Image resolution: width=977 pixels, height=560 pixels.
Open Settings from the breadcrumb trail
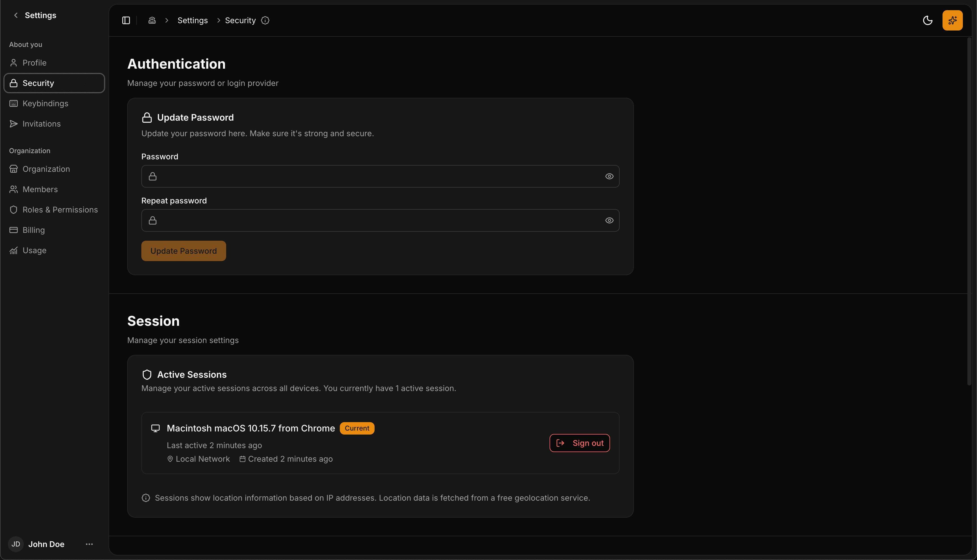coord(193,20)
